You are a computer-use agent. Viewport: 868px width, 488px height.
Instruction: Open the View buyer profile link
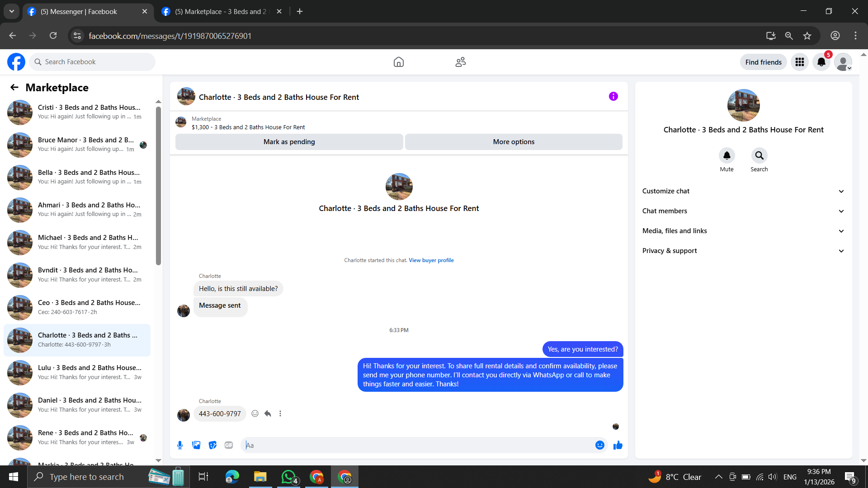tap(431, 260)
